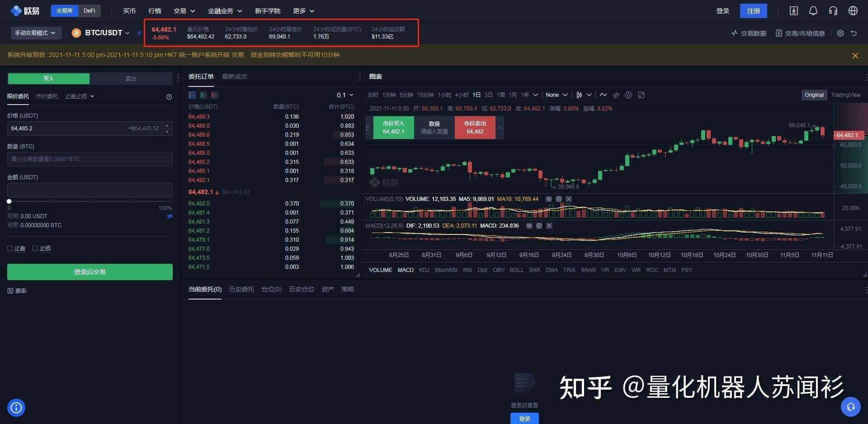Open BTC/USDT pair selector dropdown

point(108,33)
